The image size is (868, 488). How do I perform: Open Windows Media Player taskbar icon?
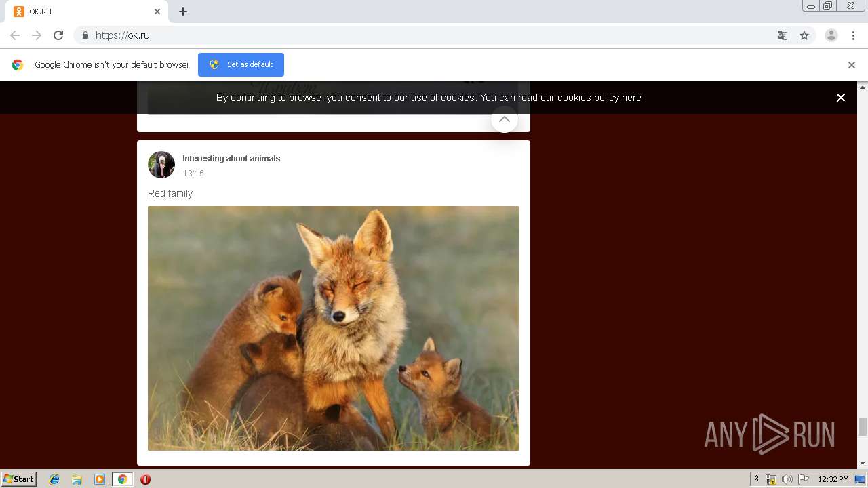pyautogui.click(x=100, y=479)
